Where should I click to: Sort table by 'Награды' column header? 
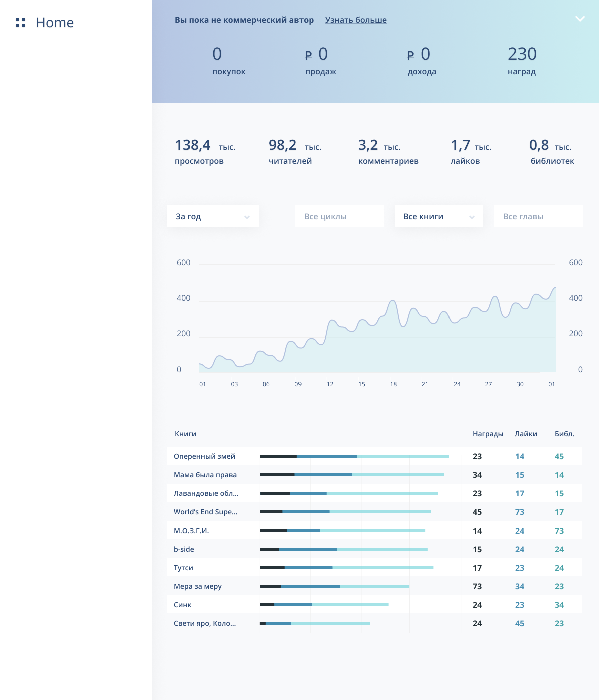tap(488, 434)
